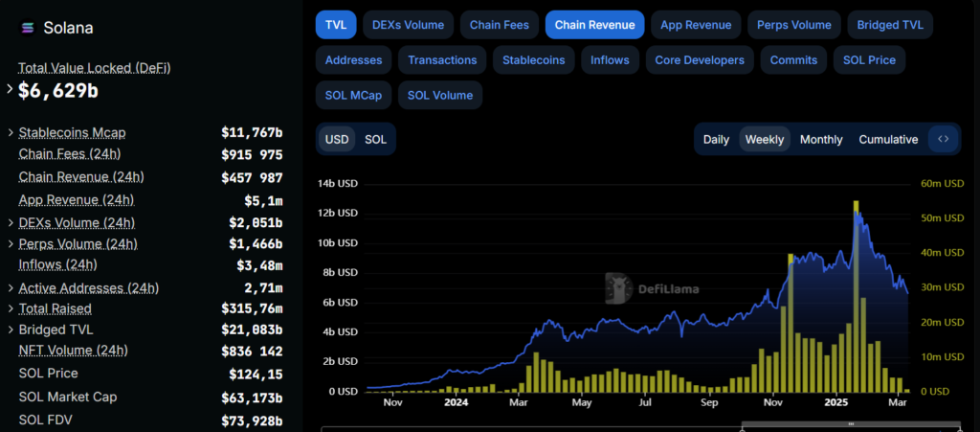The width and height of the screenshot is (980, 432).
Task: Click the Solana logo icon
Action: [27, 28]
